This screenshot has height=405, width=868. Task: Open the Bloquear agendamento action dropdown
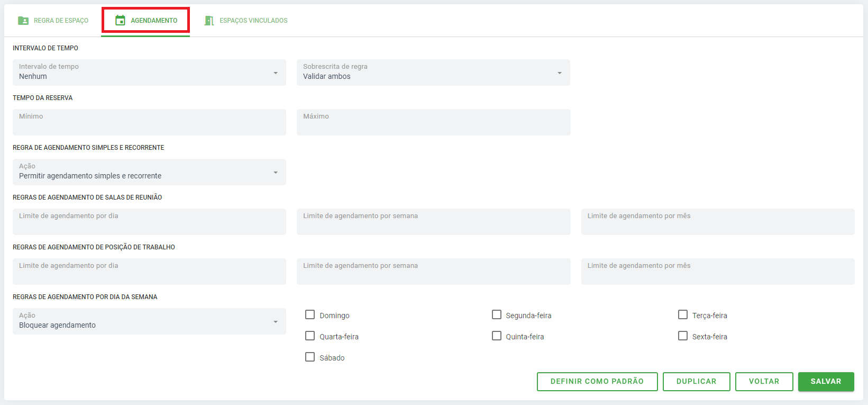pos(149,321)
